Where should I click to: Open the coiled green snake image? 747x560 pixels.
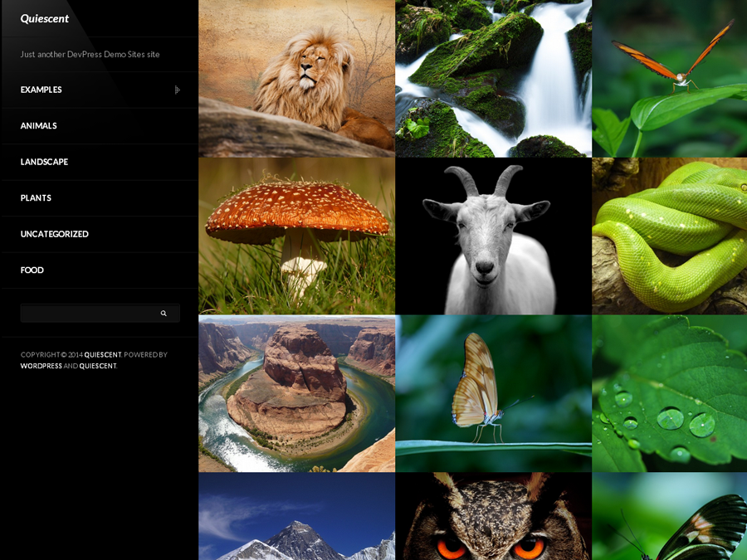tap(670, 236)
